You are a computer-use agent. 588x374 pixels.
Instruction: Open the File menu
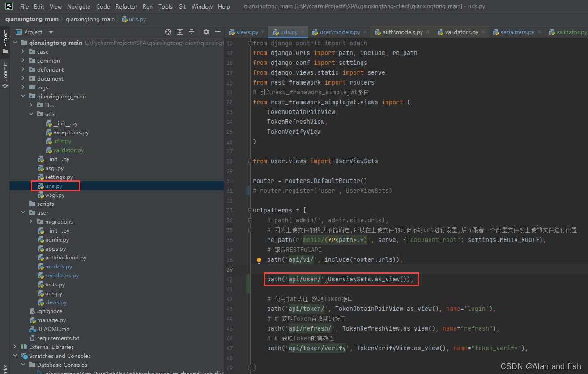coord(24,7)
